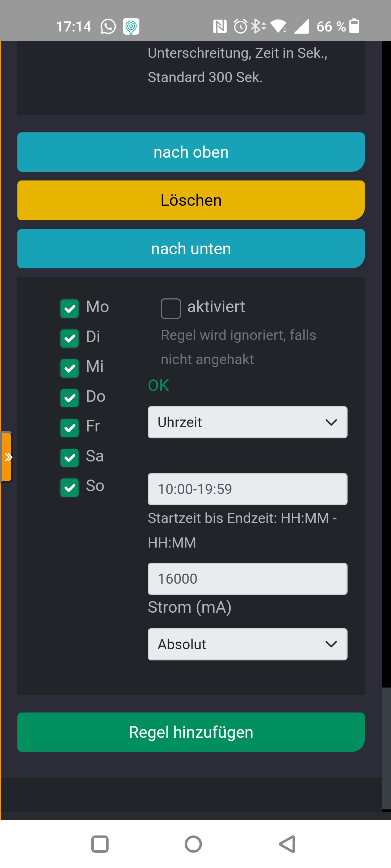Focus the Strom (mA) field 16000

[248, 579]
